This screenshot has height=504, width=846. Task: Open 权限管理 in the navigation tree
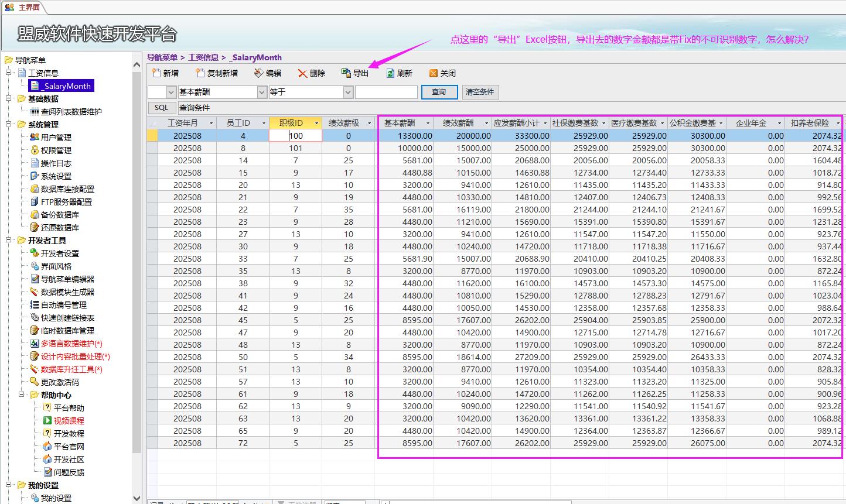[x=56, y=150]
